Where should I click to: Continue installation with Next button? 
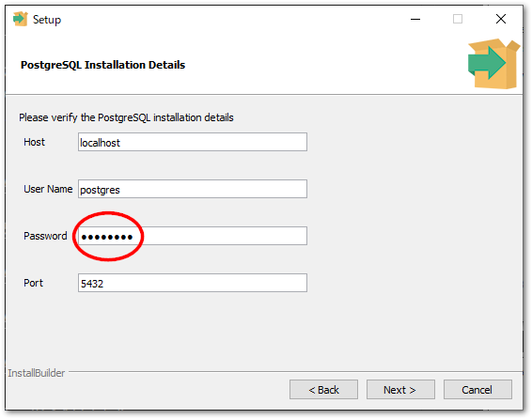(x=400, y=390)
